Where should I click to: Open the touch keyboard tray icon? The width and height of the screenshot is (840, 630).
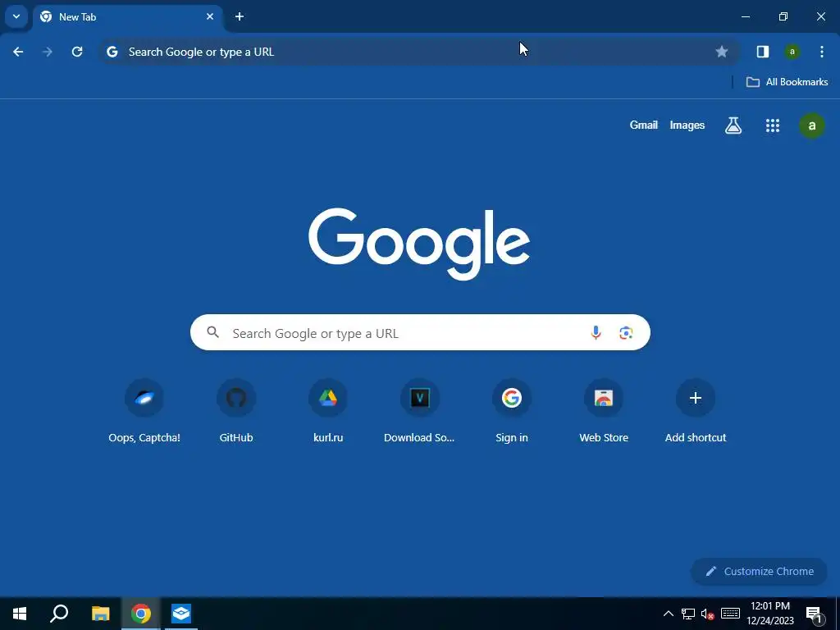[x=730, y=614]
